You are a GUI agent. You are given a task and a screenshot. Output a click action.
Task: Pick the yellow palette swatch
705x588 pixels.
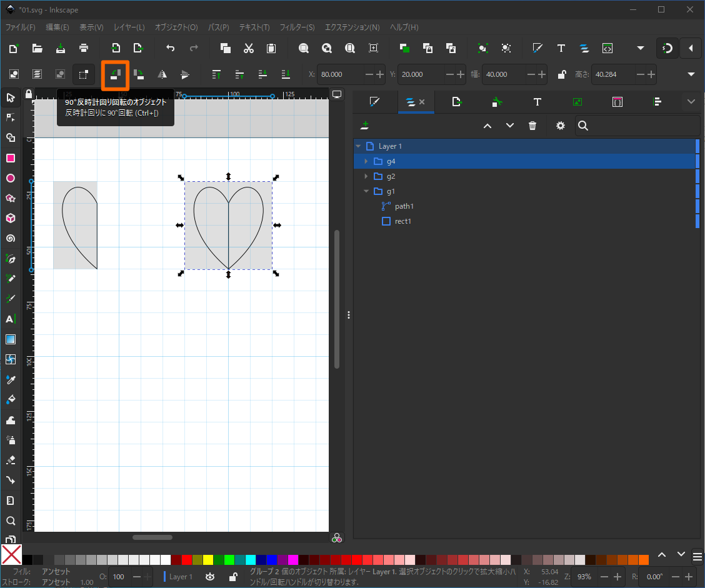[207, 560]
